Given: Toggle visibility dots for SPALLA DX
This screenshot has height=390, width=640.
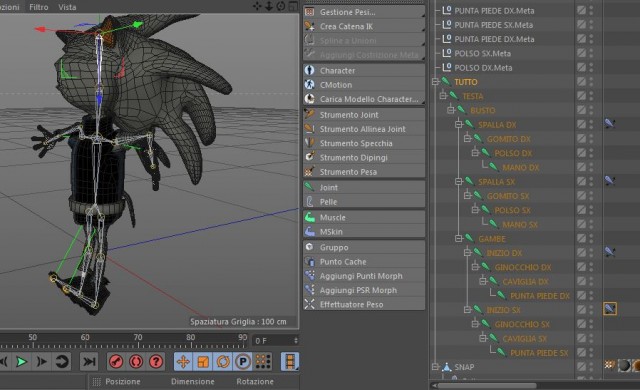Looking at the screenshot, I should tap(591, 124).
